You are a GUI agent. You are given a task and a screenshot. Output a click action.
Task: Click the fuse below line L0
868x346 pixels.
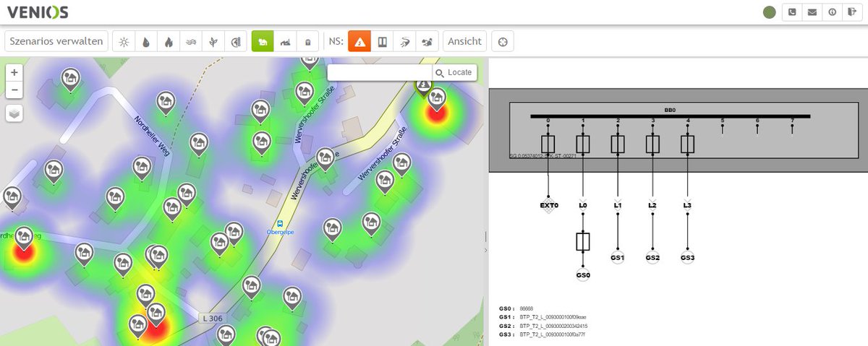(583, 241)
